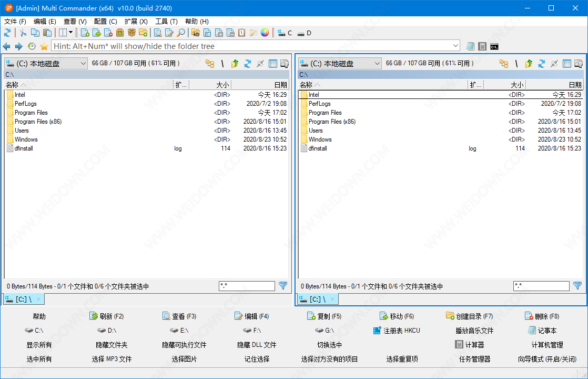Image resolution: width=588 pixels, height=379 pixels.
Task: Open the command prompt console icon
Action: point(494,46)
